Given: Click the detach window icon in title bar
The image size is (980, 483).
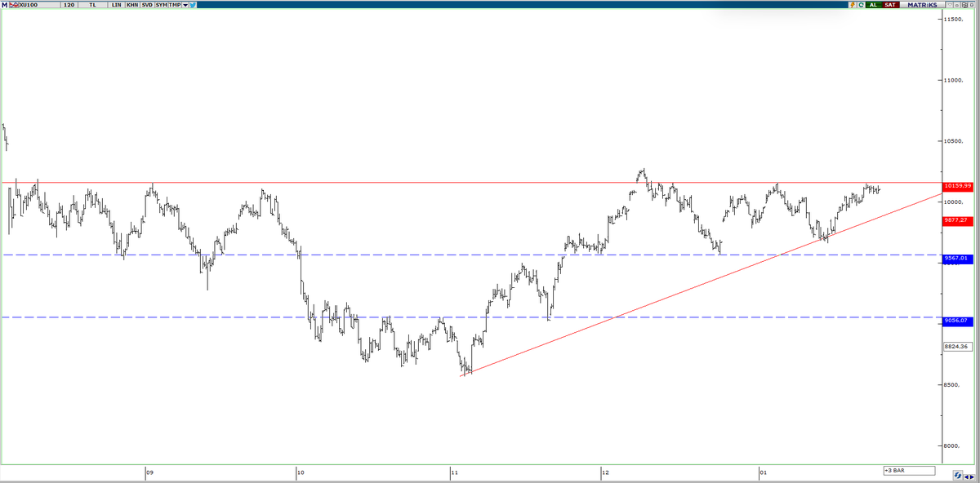Looking at the screenshot, I should 964,5.
